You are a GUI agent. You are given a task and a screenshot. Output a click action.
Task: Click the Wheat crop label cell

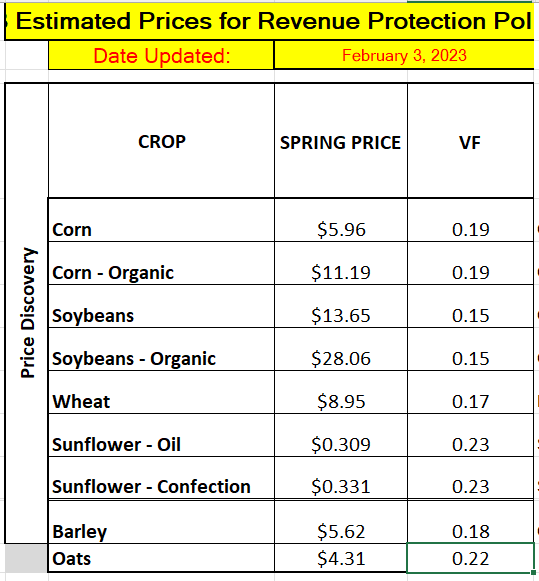tap(162, 392)
